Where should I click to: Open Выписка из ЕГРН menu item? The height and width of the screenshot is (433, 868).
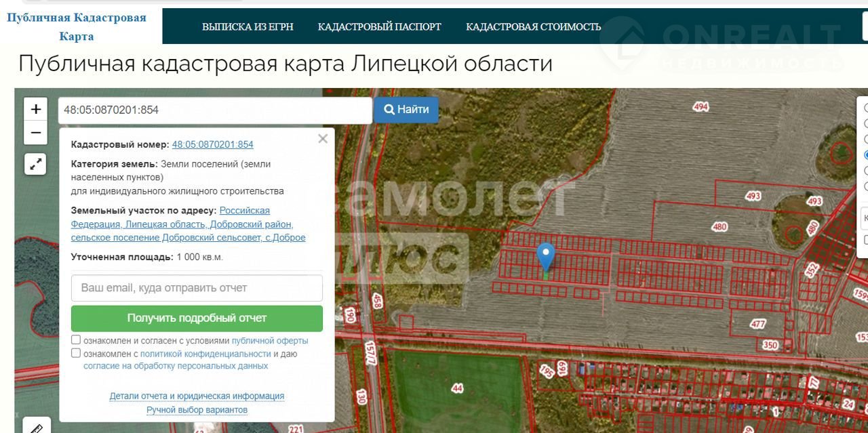coord(248,27)
